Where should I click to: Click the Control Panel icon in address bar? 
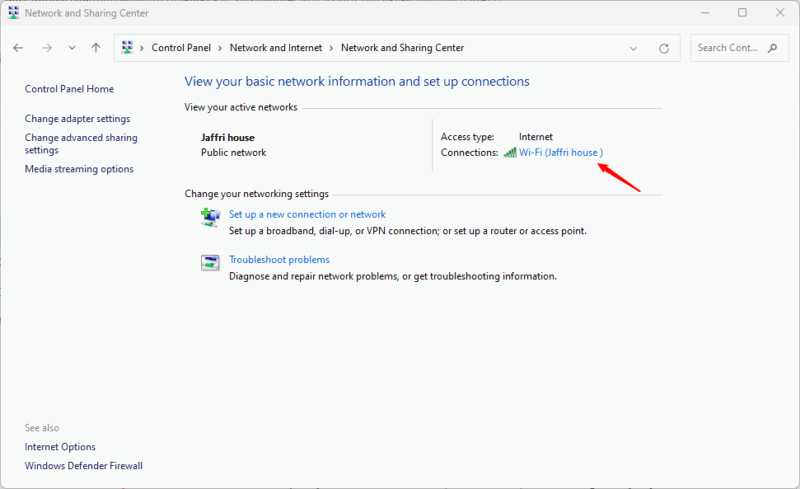[x=127, y=47]
